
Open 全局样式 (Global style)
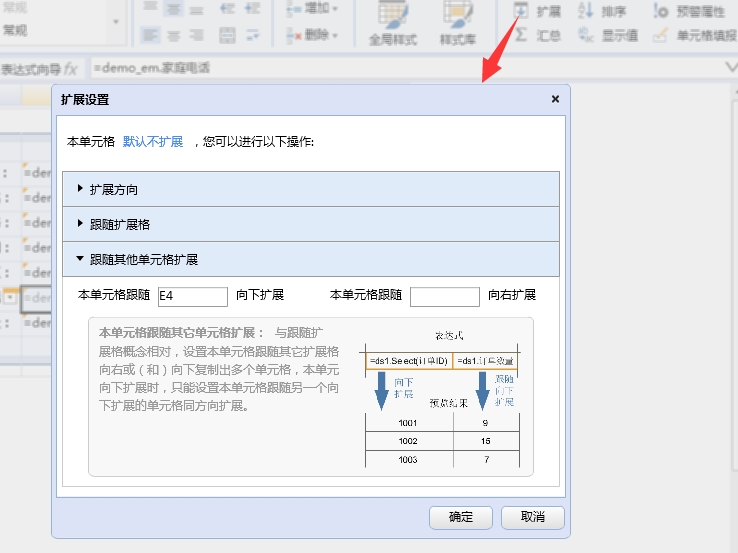(392, 22)
